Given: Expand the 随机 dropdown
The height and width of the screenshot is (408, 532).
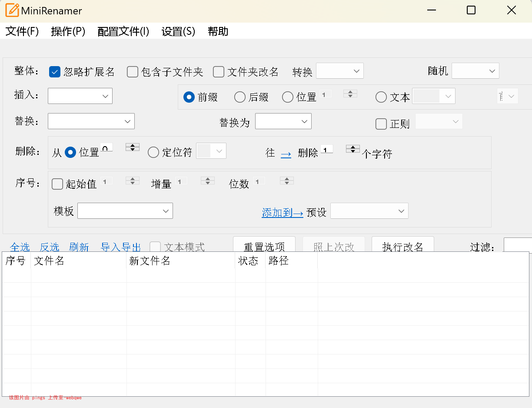Looking at the screenshot, I should coord(475,71).
